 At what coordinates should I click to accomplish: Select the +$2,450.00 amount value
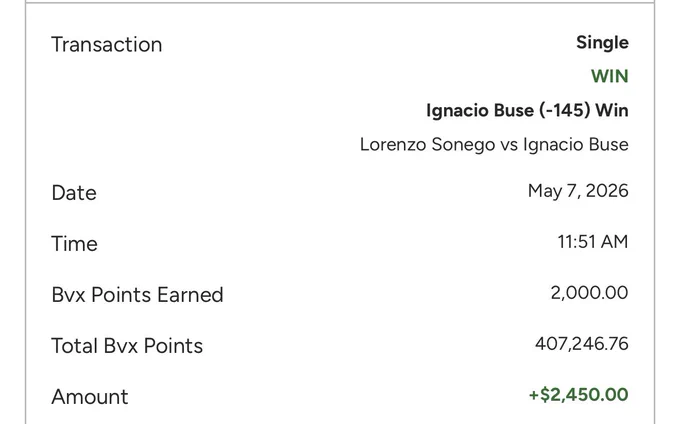[x=579, y=395]
